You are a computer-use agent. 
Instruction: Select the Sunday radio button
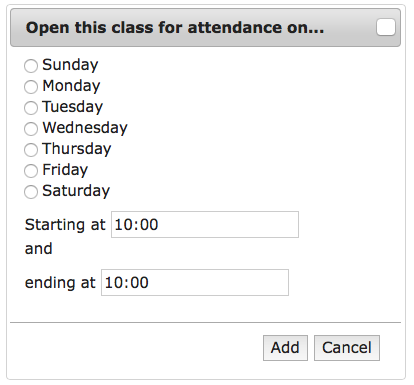31,66
